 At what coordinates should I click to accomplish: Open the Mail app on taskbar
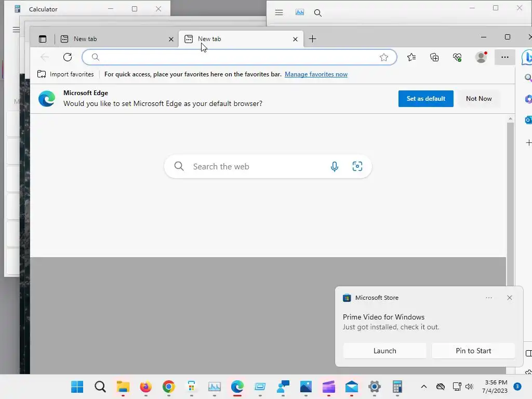352,387
